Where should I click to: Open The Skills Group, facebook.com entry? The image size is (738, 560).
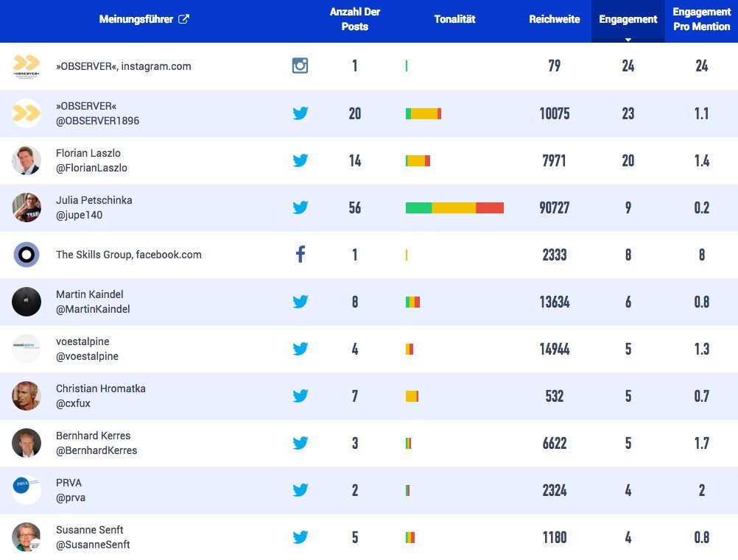(128, 255)
